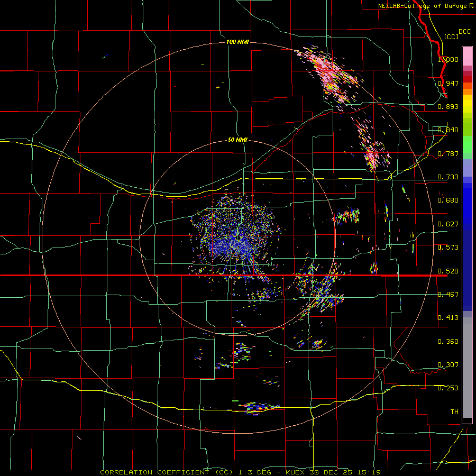Click the 0.733 scale value

pyautogui.click(x=448, y=177)
